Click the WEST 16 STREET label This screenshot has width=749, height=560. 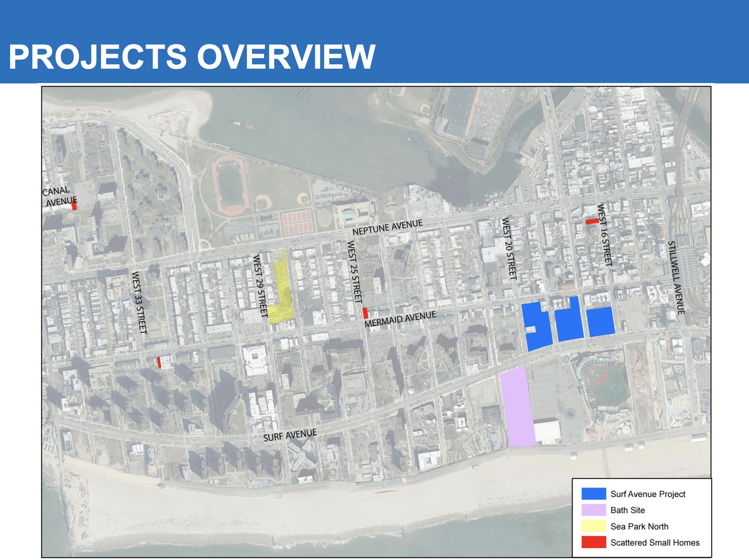pyautogui.click(x=605, y=235)
